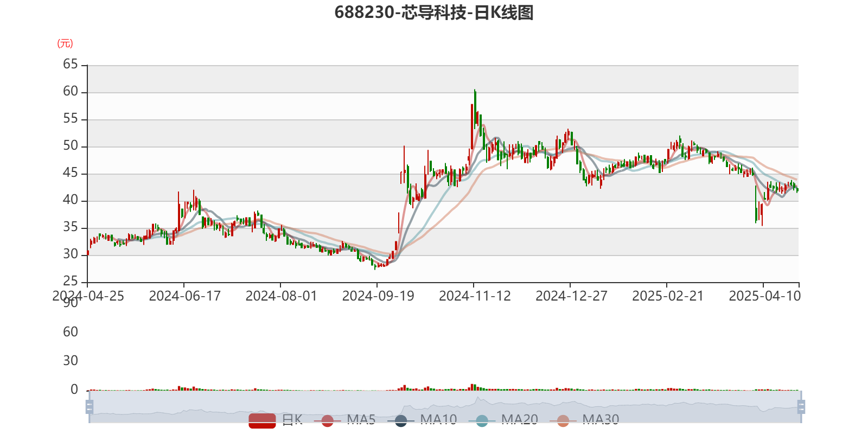The height and width of the screenshot is (434, 868).
Task: Click the chart title 688230-芯导科技-日K线图
Action: [x=434, y=12]
